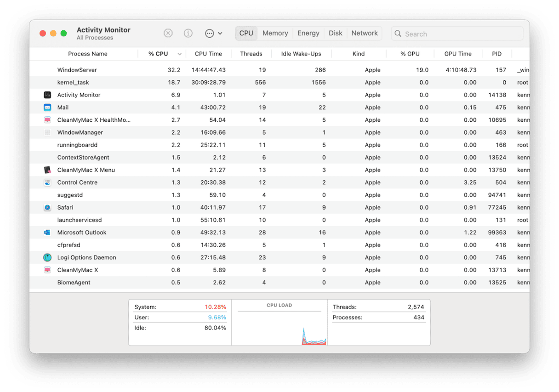Sort by PID column header

[x=497, y=54]
